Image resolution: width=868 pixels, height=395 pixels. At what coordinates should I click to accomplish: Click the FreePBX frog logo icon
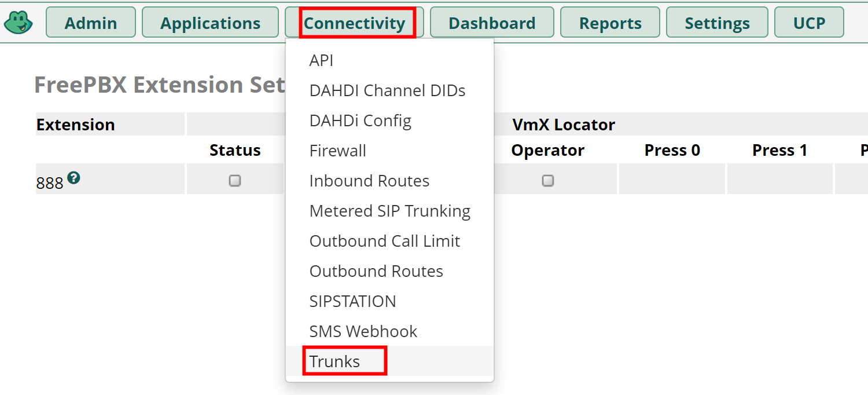[19, 23]
